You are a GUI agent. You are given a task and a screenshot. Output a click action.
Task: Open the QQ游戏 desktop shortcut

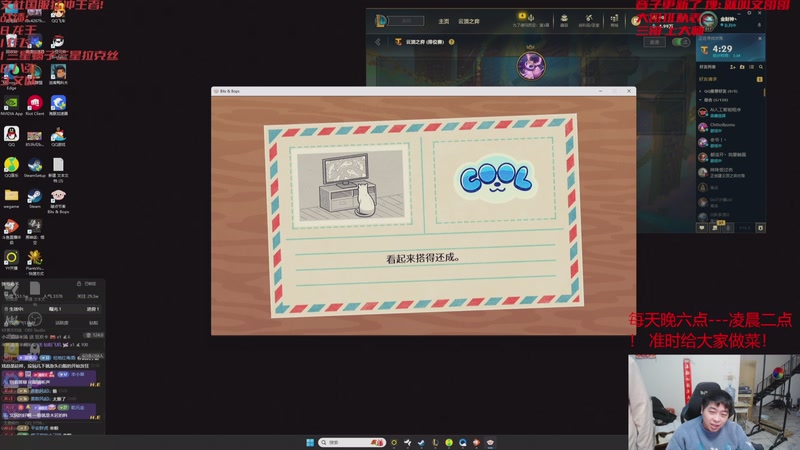pyautogui.click(x=58, y=137)
